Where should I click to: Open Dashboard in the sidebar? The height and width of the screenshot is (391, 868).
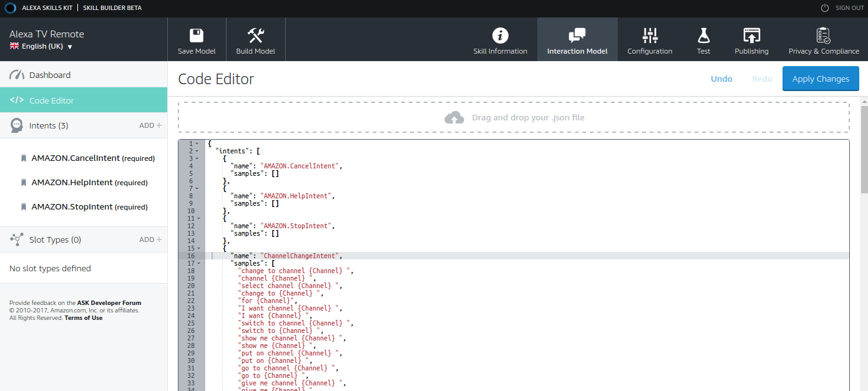[84, 75]
